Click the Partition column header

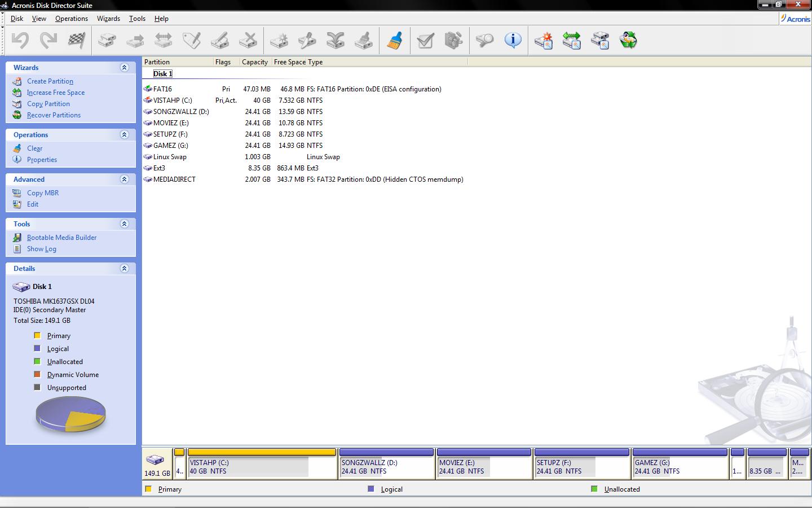[178, 62]
